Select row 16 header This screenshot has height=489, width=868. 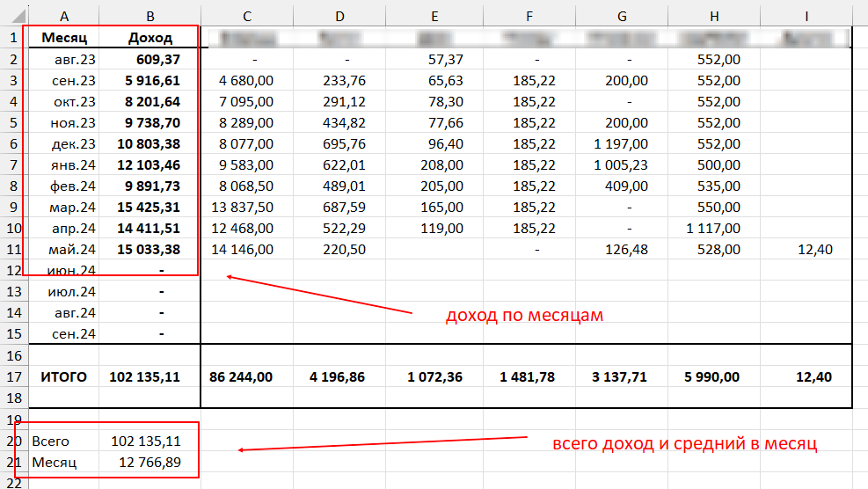(x=14, y=355)
